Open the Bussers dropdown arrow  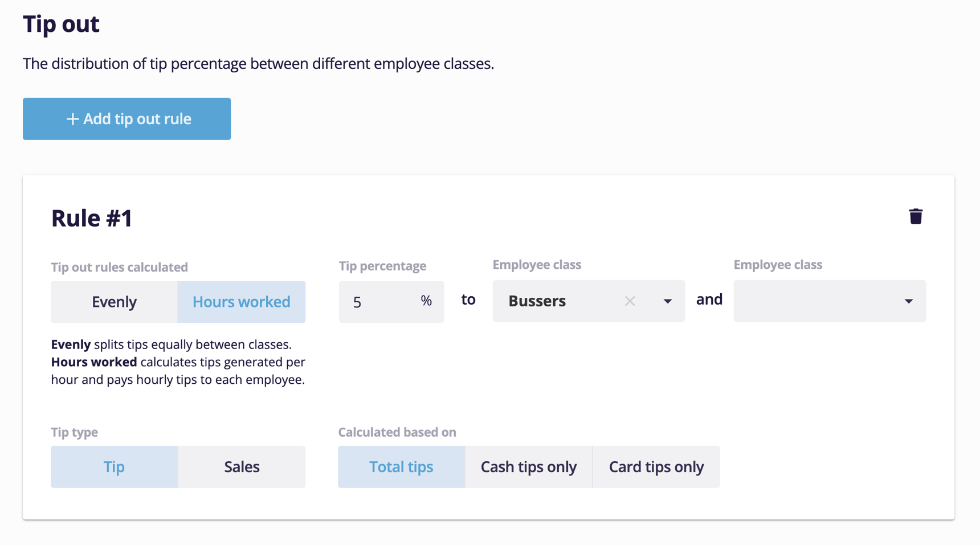pyautogui.click(x=667, y=301)
